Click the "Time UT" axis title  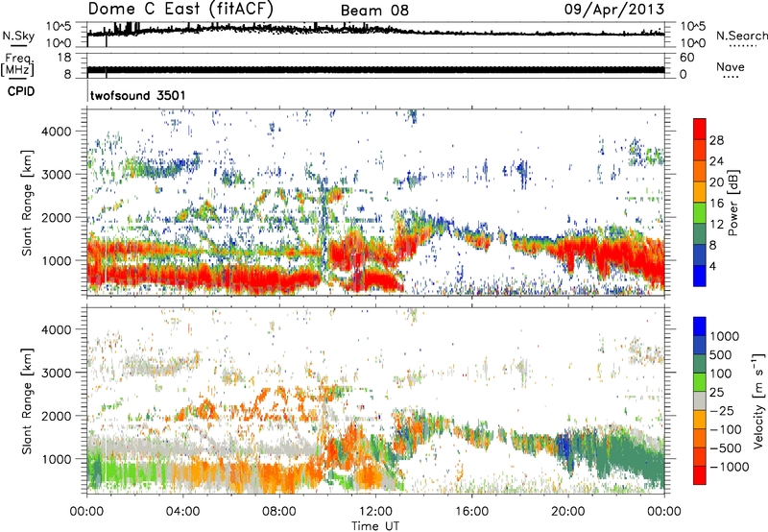coord(375,526)
